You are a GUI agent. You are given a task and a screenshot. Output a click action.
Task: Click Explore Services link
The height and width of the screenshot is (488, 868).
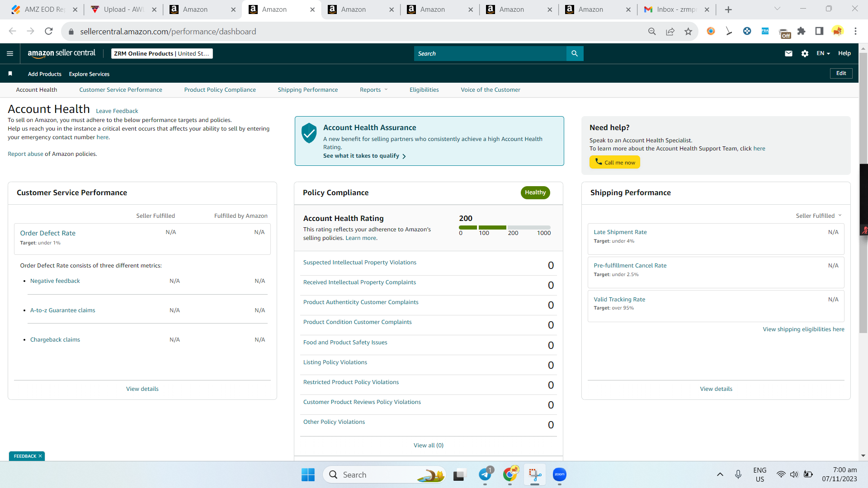click(89, 74)
